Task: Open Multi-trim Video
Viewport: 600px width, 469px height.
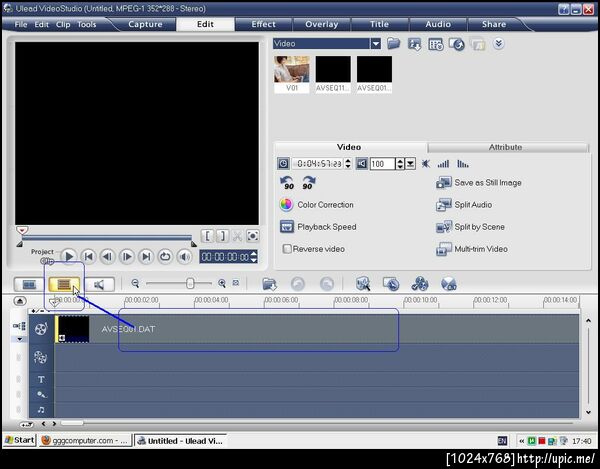Action: tap(472, 249)
